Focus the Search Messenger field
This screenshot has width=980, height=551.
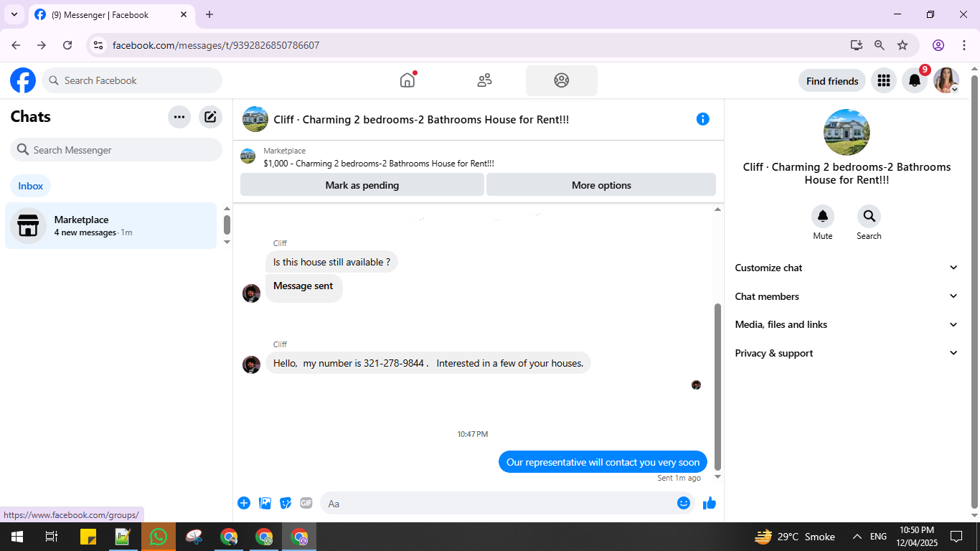click(116, 150)
